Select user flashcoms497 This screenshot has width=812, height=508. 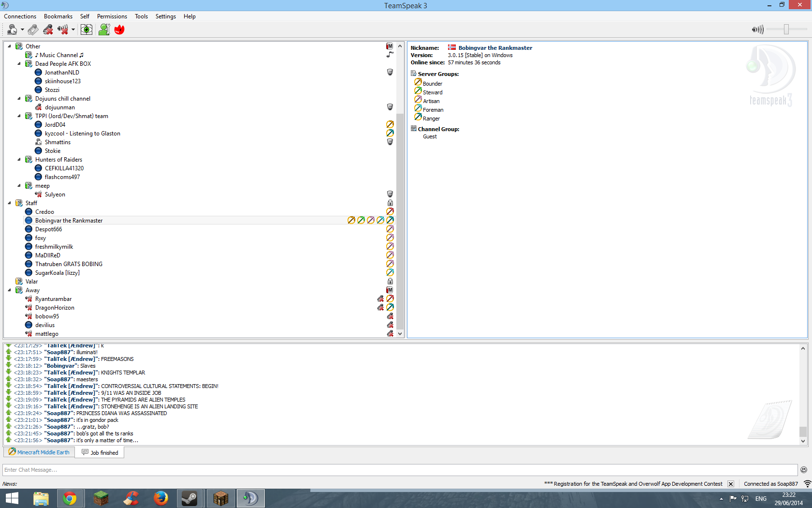click(62, 177)
